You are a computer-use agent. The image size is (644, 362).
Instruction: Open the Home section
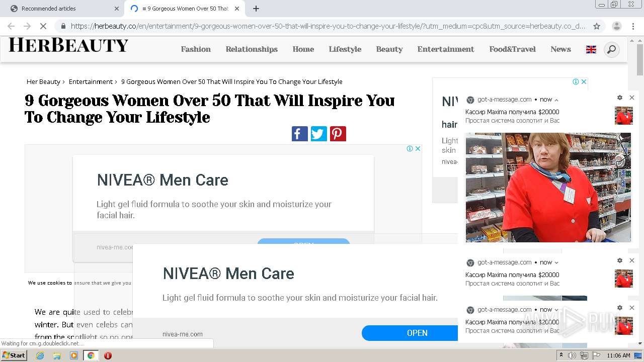pos(303,49)
